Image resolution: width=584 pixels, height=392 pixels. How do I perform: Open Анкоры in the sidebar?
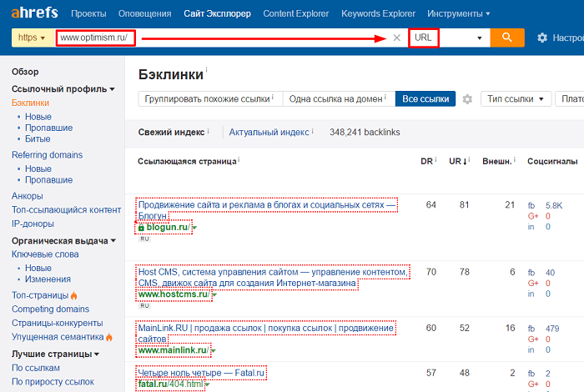click(x=28, y=196)
